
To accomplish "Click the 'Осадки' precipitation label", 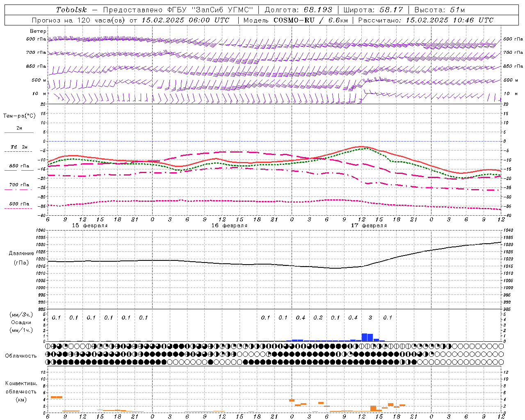I will pos(21,322).
